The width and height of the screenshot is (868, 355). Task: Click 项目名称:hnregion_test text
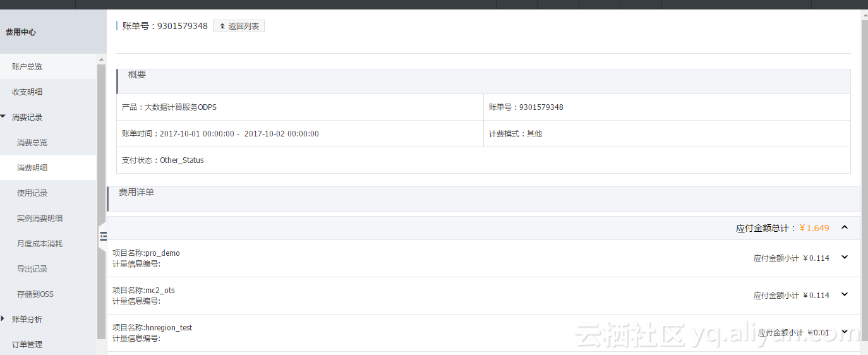pyautogui.click(x=152, y=328)
